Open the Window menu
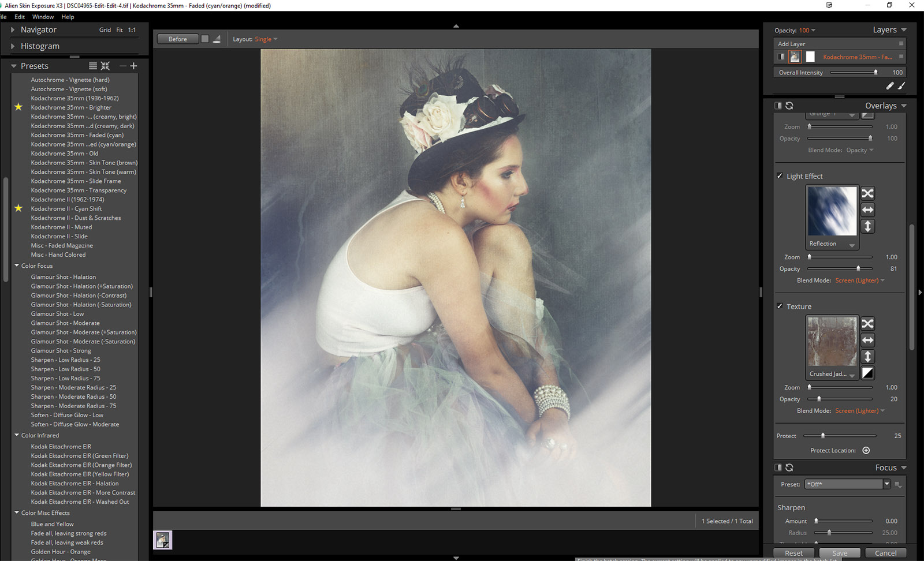 43,17
